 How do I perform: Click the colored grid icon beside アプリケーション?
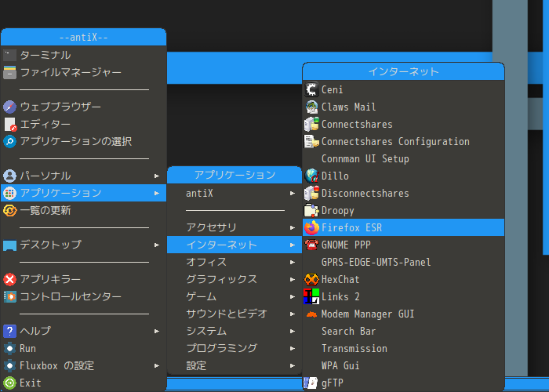point(9,193)
